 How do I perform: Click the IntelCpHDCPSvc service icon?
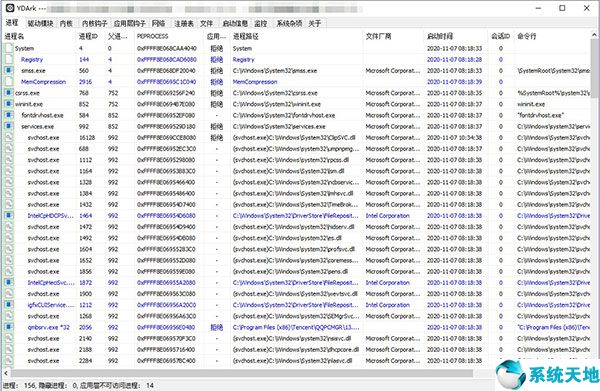tap(9, 215)
